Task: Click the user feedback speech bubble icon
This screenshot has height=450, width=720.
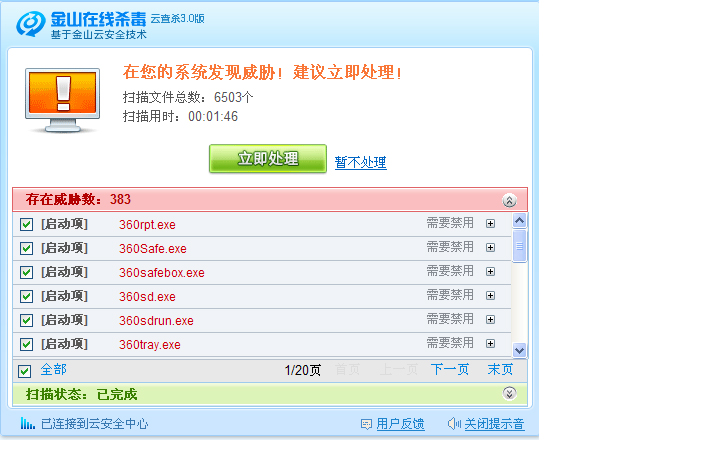Action: [366, 424]
